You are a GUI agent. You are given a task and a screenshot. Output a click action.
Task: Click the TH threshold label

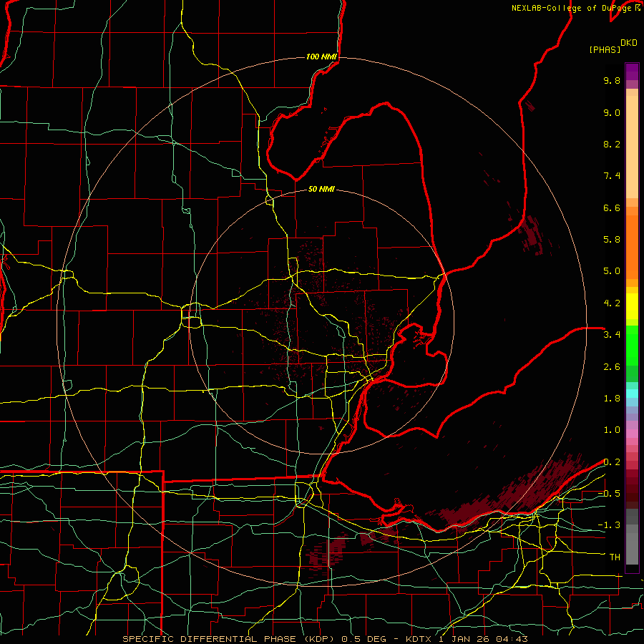[615, 557]
